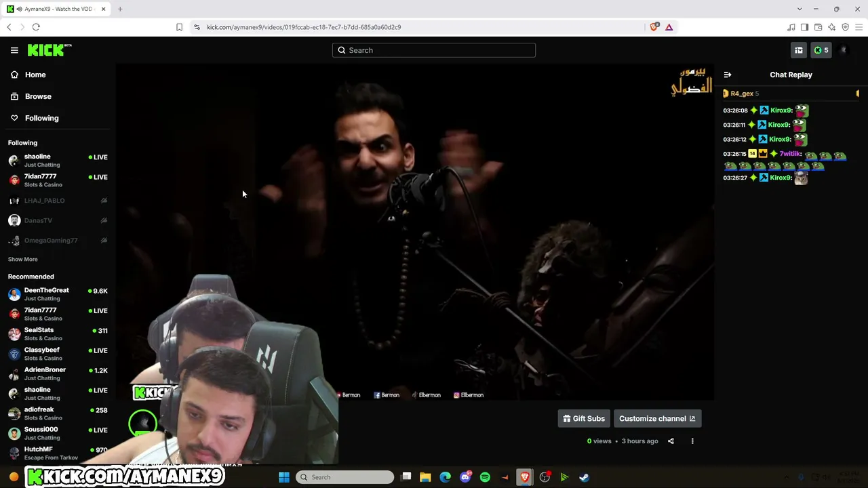868x488 pixels.
Task: Click the Windows taskbar search box
Action: pos(345,477)
